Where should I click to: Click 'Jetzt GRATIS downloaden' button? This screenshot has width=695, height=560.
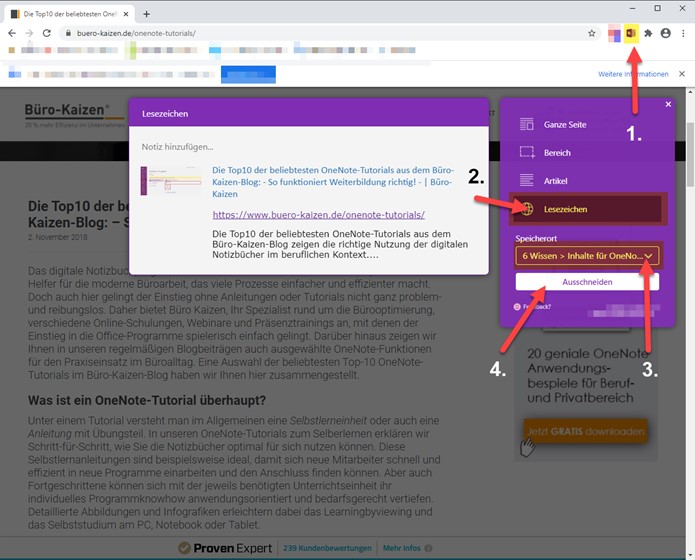point(586,431)
